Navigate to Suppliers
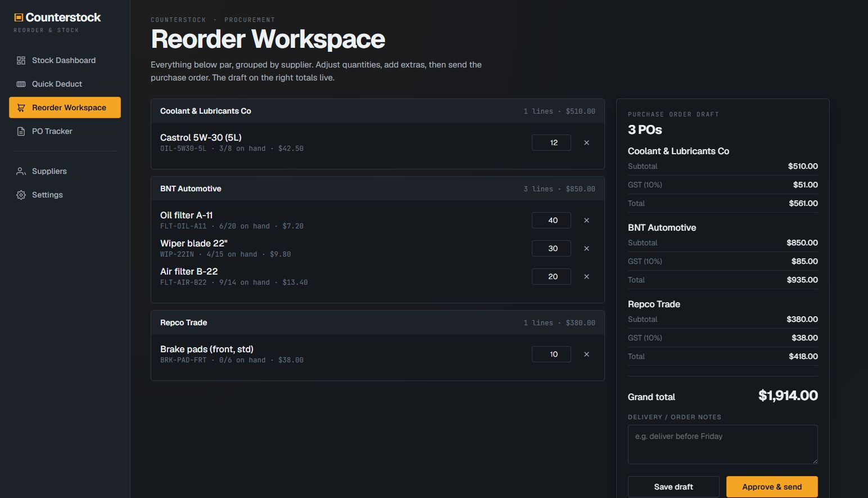This screenshot has height=498, width=868. (x=65, y=171)
